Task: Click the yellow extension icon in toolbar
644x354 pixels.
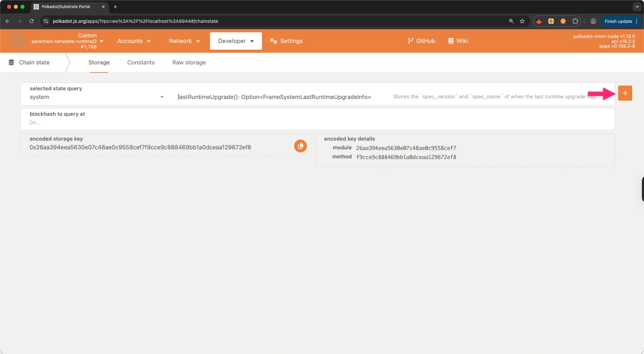Action: [x=551, y=21]
